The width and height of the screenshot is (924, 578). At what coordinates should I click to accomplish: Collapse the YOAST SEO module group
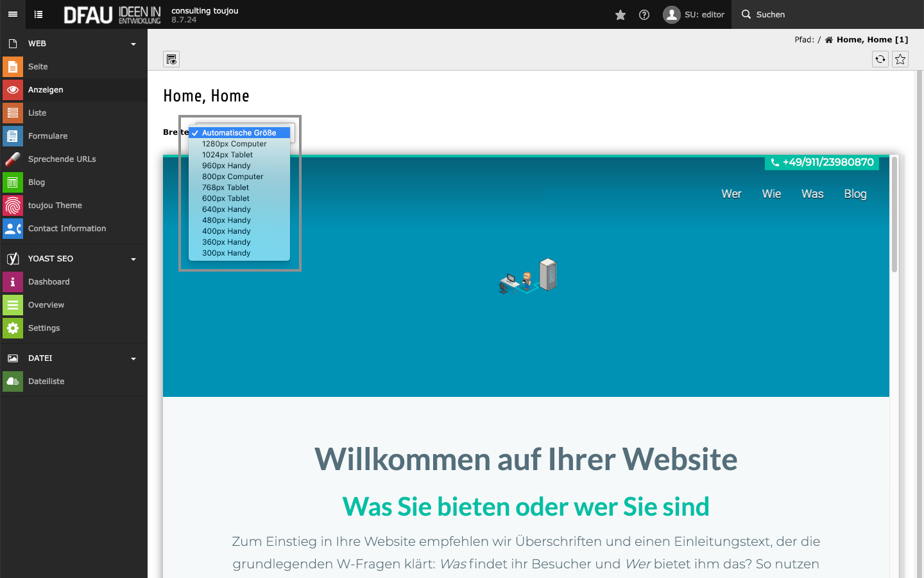pos(133,259)
